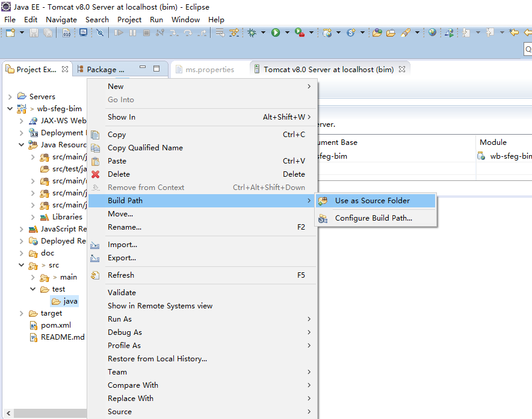Toggle Skip All Breakpoints icon
Viewport: 532px width, 419px height.
point(100,32)
